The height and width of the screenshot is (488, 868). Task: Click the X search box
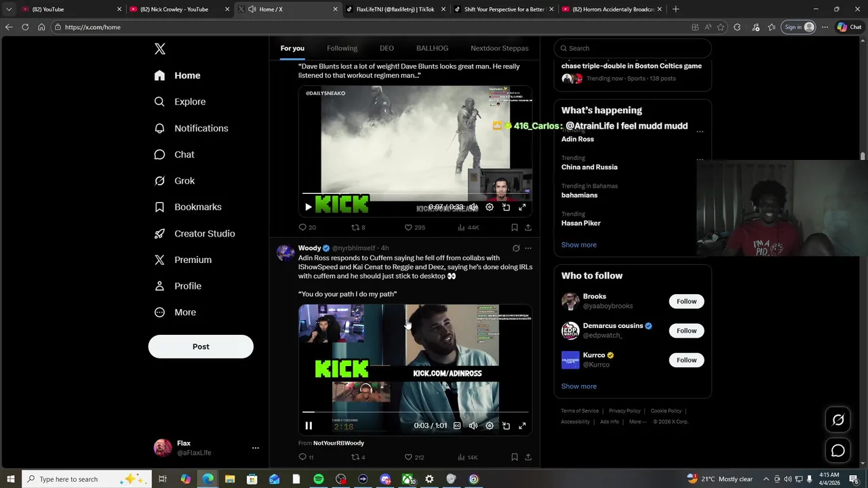point(633,48)
